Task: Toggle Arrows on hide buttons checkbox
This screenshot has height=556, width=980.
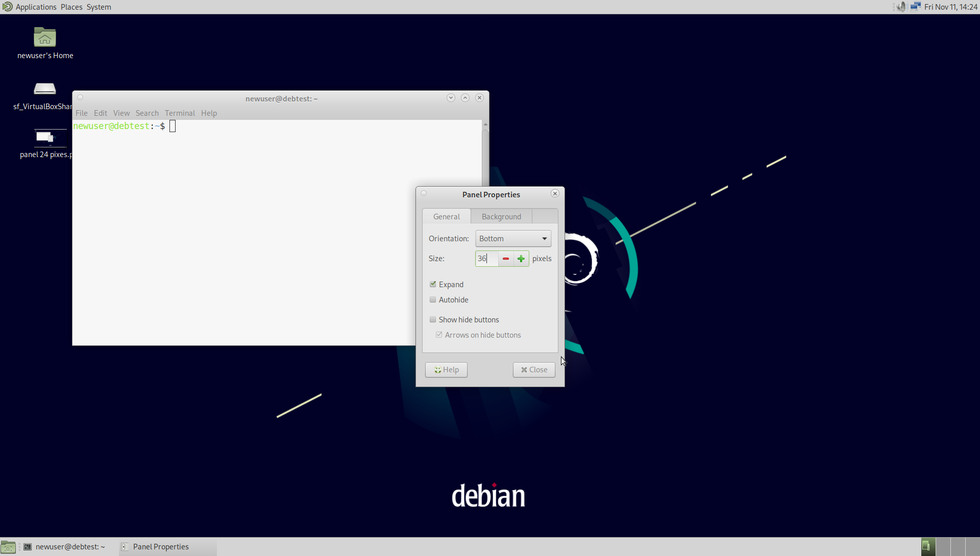Action: [439, 335]
